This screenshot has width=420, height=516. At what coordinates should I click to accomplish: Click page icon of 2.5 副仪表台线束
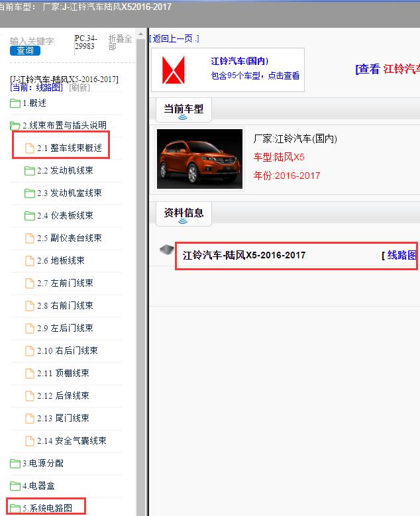[30, 238]
